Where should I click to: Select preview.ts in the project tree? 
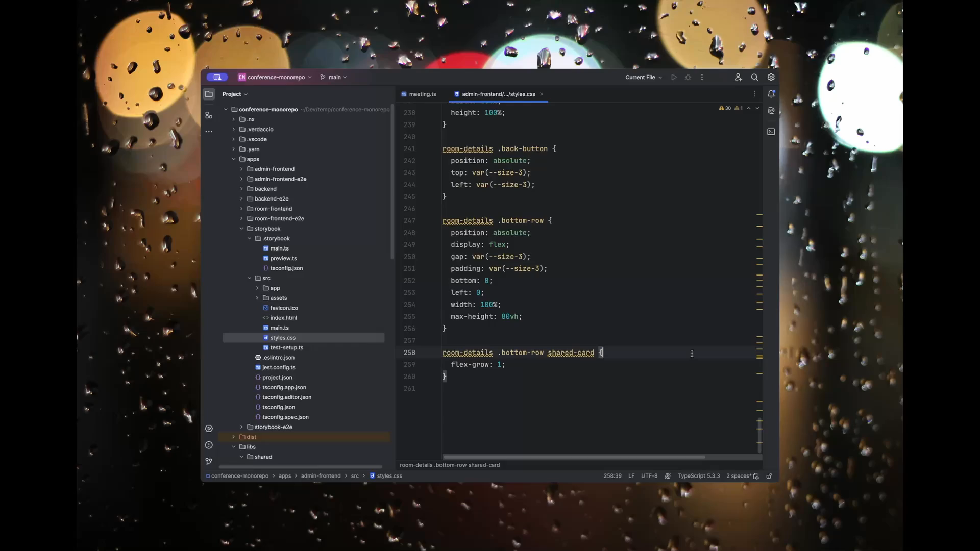(280, 258)
